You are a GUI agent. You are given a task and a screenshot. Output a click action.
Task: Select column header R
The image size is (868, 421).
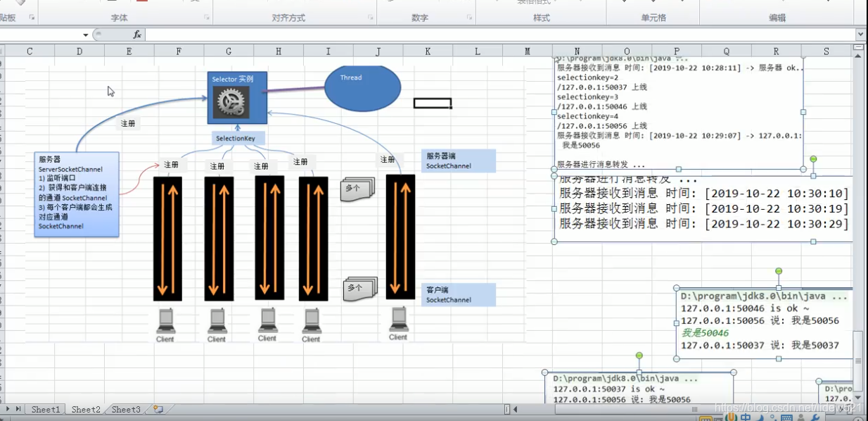click(776, 51)
